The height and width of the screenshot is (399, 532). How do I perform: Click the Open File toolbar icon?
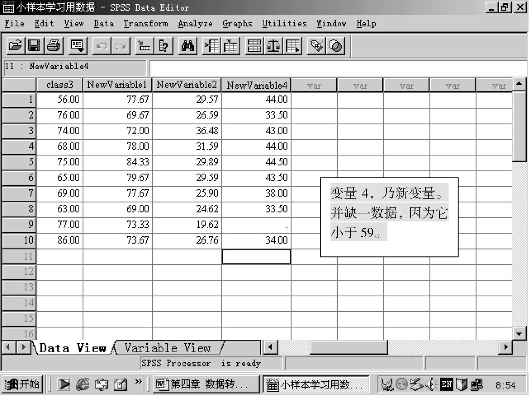click(x=16, y=46)
